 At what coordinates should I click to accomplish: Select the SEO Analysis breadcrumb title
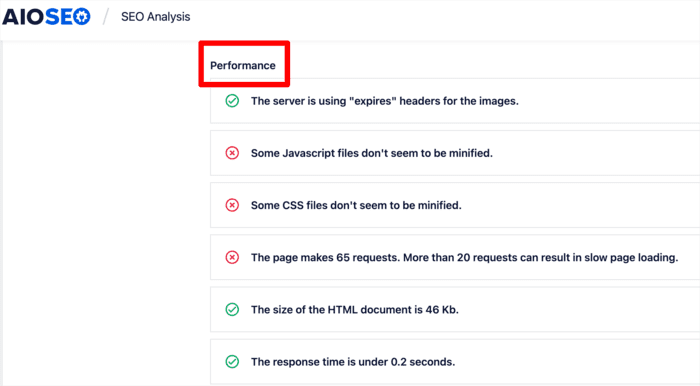point(155,17)
